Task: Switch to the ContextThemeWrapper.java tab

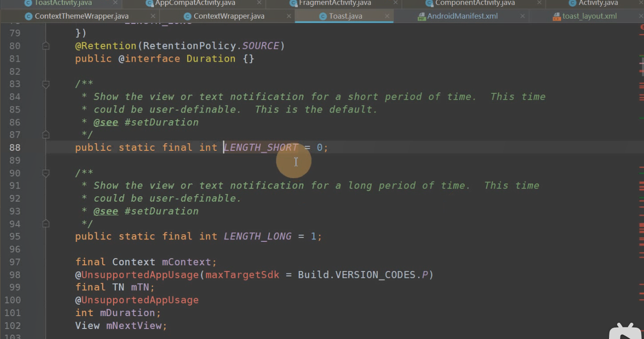Action: click(x=82, y=16)
